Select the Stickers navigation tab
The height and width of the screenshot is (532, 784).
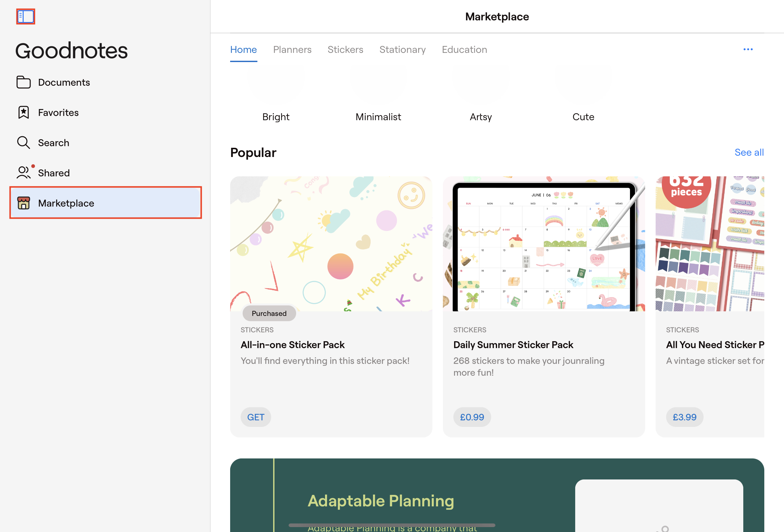click(x=345, y=49)
